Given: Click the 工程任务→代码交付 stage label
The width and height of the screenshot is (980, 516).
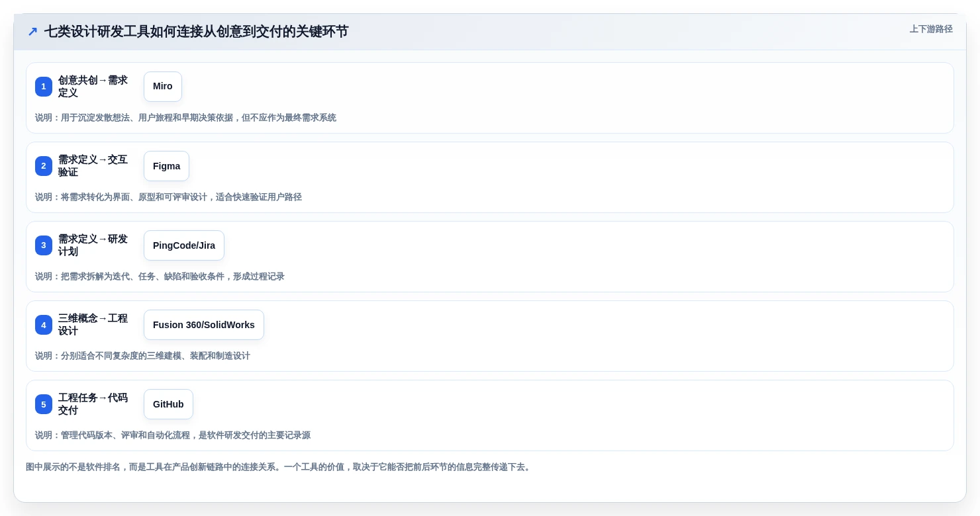Looking at the screenshot, I should click(93, 404).
